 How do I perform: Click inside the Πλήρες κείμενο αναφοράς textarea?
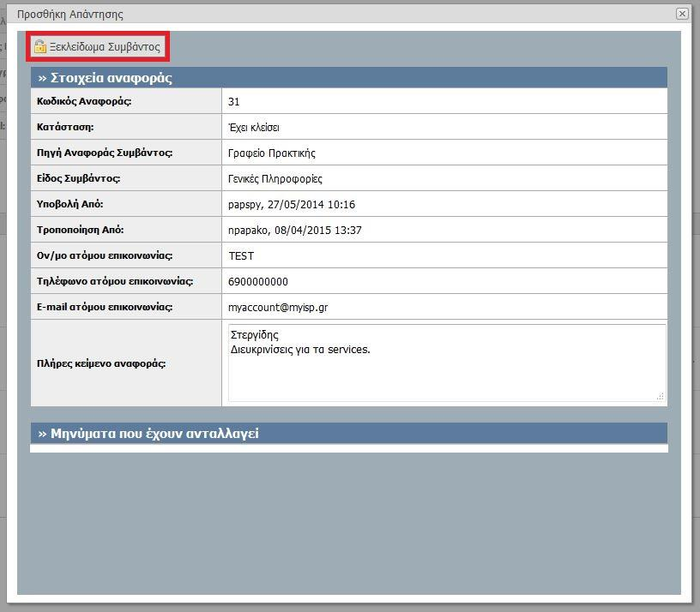click(x=447, y=363)
